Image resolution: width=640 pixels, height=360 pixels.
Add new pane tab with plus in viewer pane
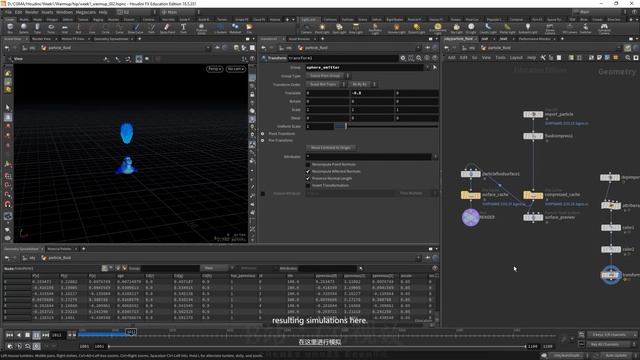[x=140, y=39]
